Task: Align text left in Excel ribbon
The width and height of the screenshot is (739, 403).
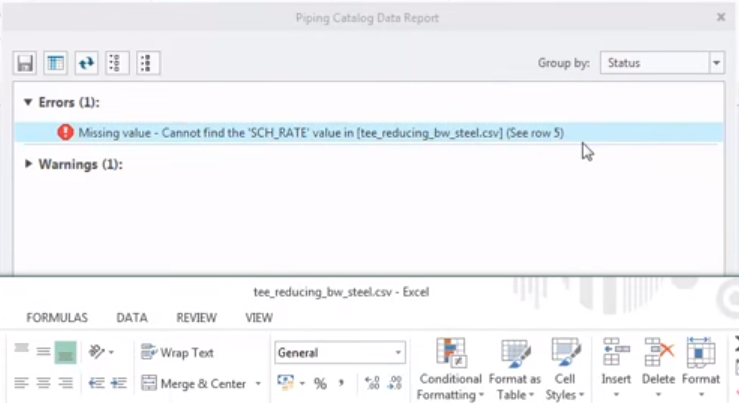Action: pyautogui.click(x=21, y=383)
